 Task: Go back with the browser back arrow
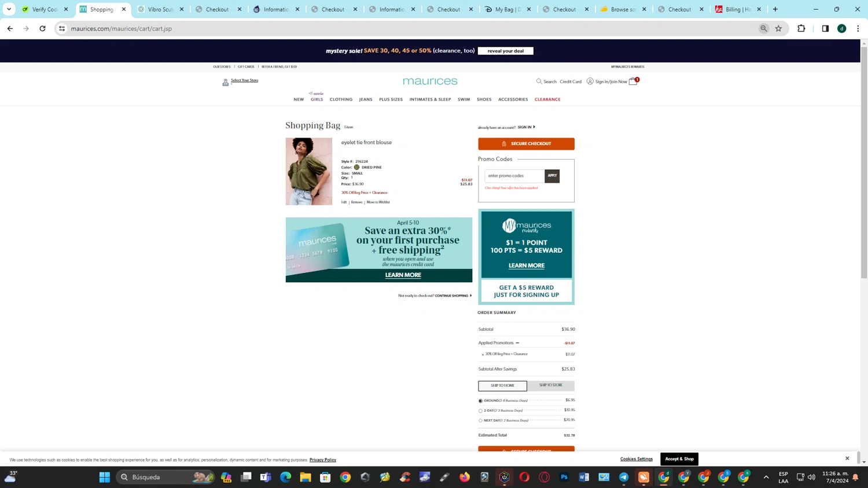10,28
